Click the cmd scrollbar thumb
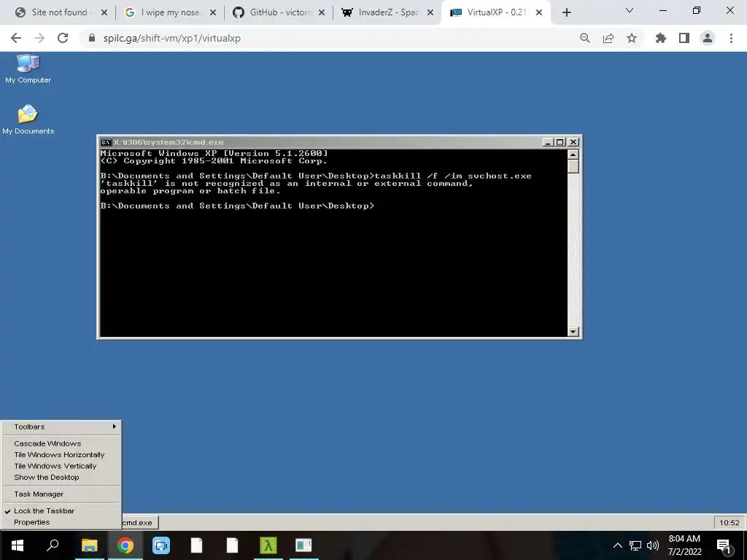 pos(573,167)
